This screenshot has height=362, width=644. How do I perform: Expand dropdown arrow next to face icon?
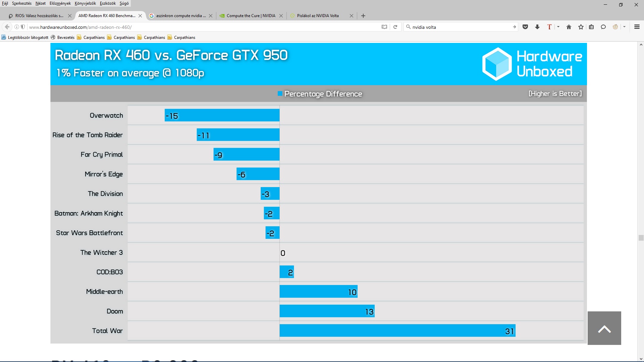(624, 27)
